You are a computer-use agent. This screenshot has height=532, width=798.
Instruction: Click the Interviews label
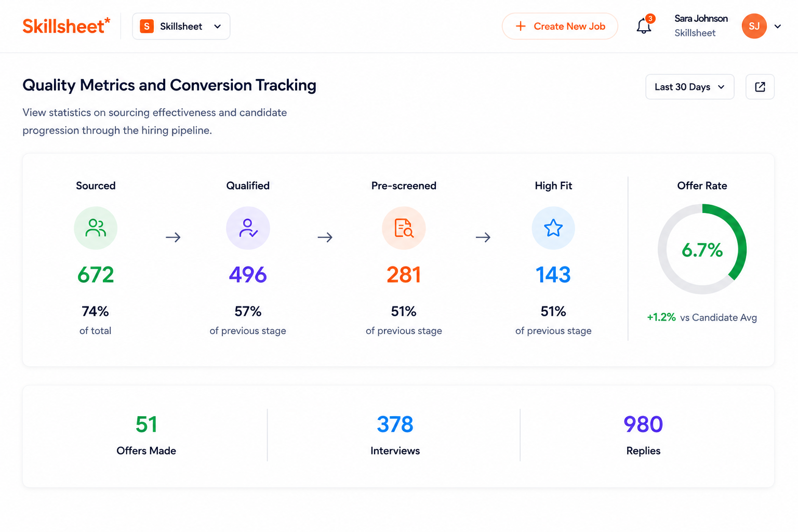[395, 450]
